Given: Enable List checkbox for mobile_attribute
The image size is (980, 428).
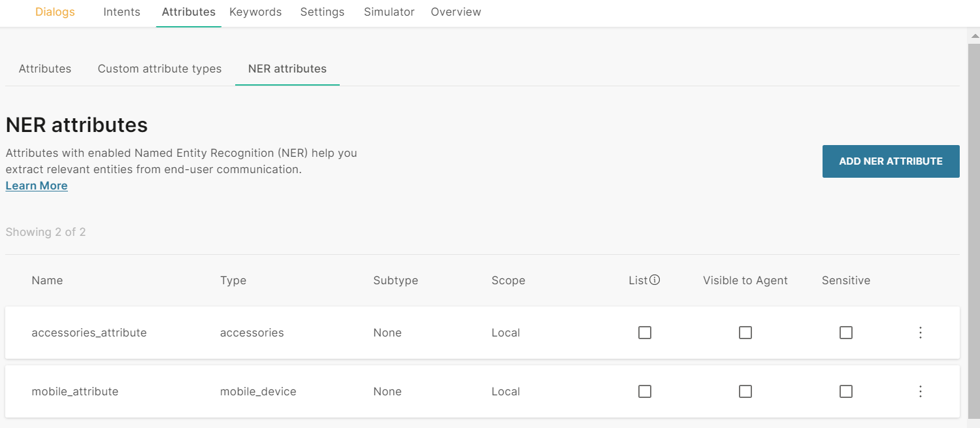Looking at the screenshot, I should (x=645, y=391).
